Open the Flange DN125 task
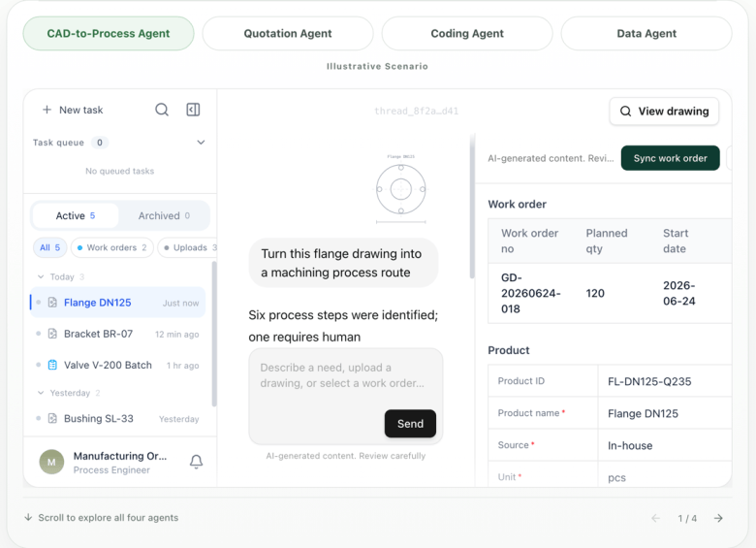This screenshot has width=756, height=548. [x=117, y=303]
